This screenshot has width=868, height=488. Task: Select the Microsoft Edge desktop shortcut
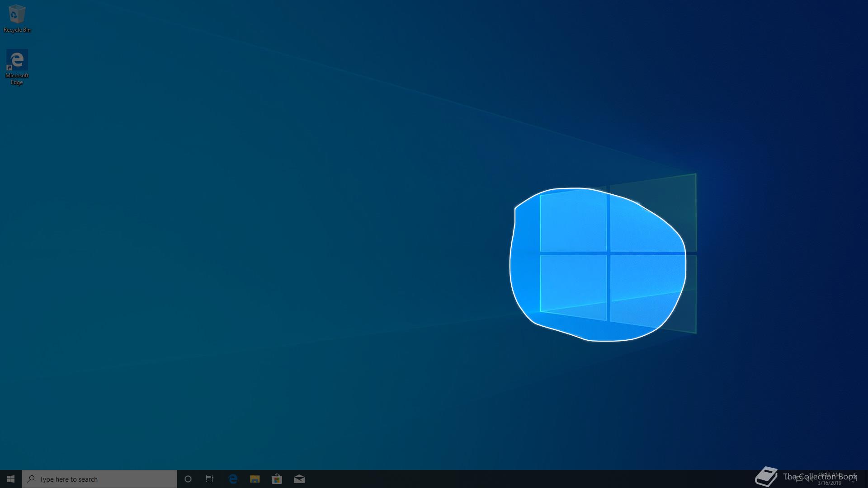(x=17, y=67)
